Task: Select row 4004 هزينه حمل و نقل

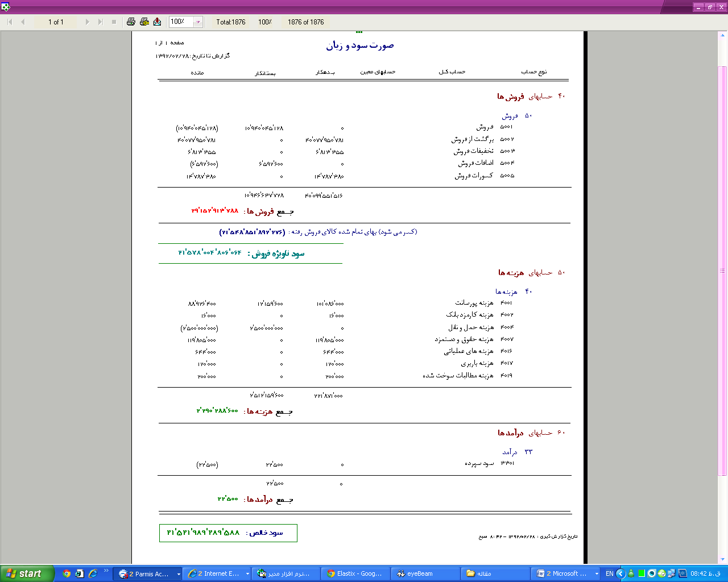Action: tap(347, 327)
